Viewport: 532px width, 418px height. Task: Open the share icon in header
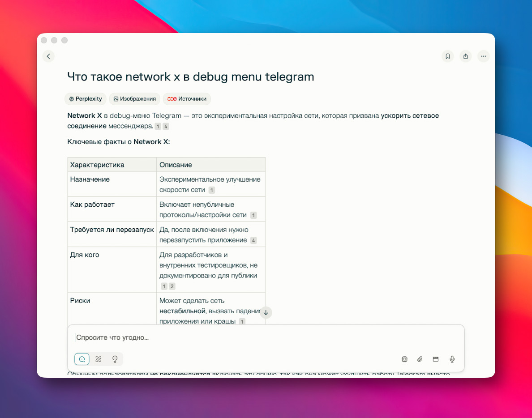466,56
